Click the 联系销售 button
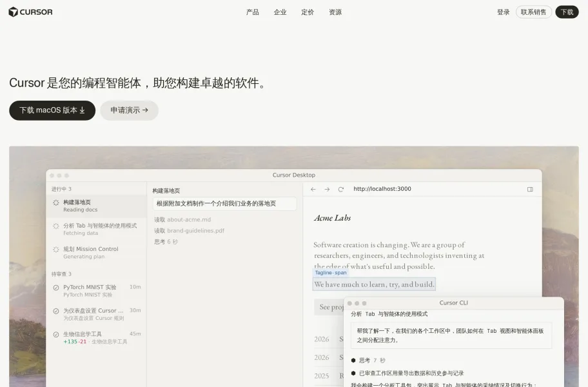The width and height of the screenshot is (588, 387). [534, 12]
